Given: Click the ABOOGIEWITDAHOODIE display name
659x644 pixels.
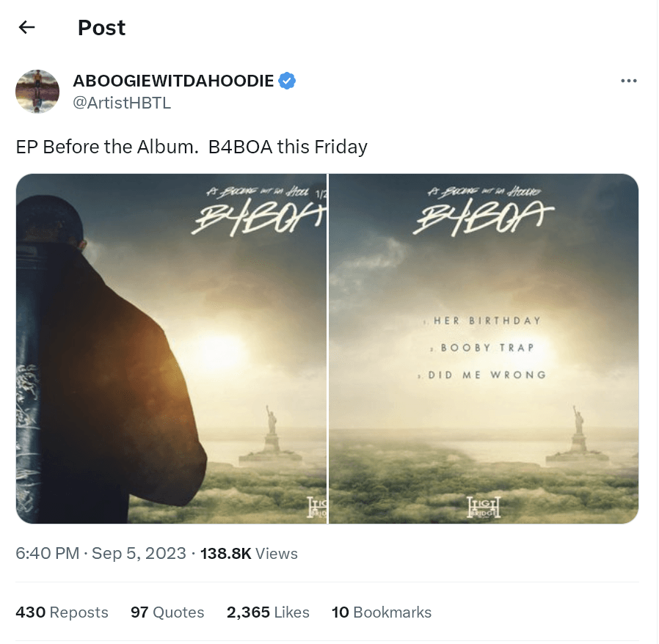Looking at the screenshot, I should click(x=173, y=81).
